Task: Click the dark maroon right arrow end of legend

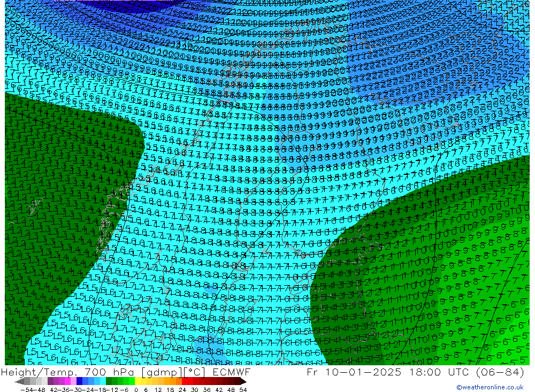Action: pyautogui.click(x=243, y=382)
